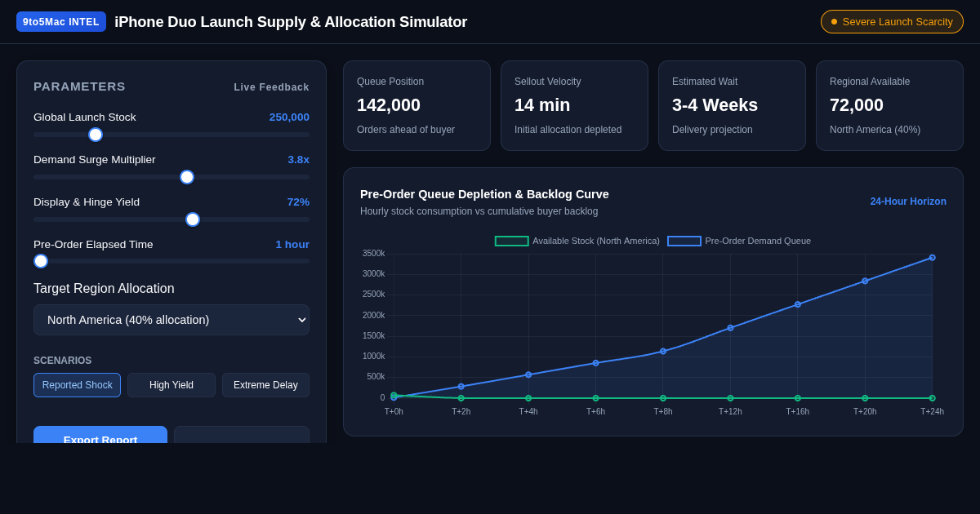Viewport: 980px width, 514px height.
Task: Click the Estimated Wait card
Action: pyautogui.click(x=732, y=105)
